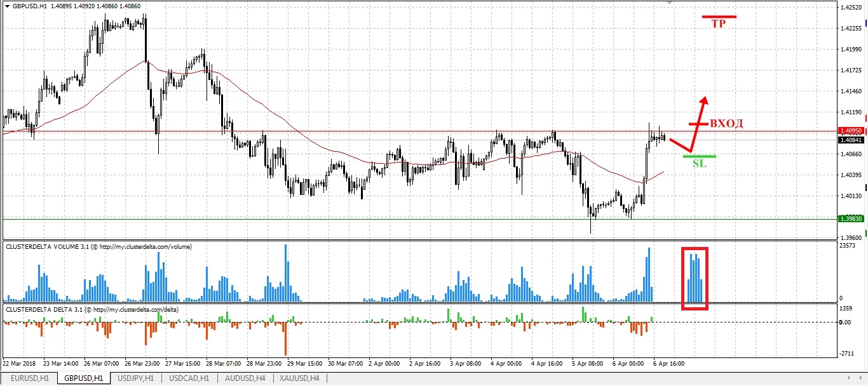Viewport: 868px width, 386px height.
Task: Open the USDCAD,H1 chart tab
Action: point(189,378)
